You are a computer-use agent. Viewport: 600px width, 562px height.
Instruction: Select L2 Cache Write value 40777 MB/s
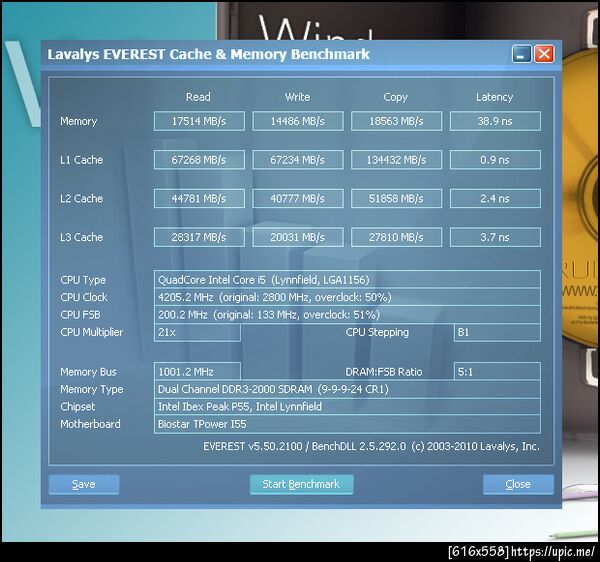point(298,199)
